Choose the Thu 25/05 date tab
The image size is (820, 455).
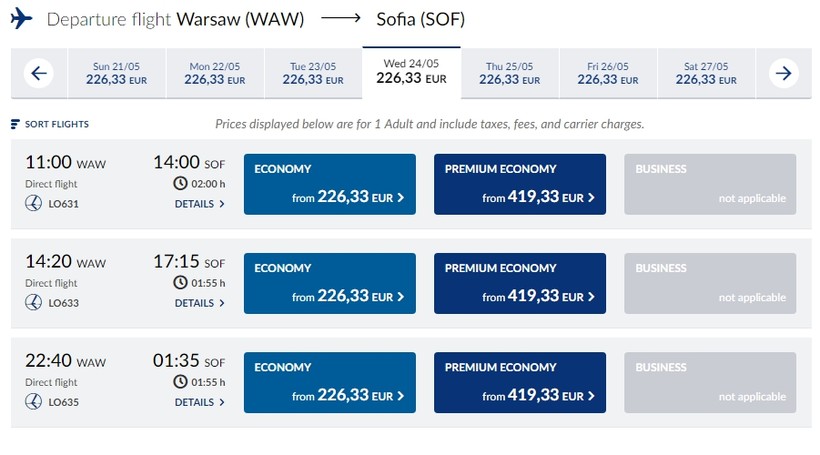510,73
